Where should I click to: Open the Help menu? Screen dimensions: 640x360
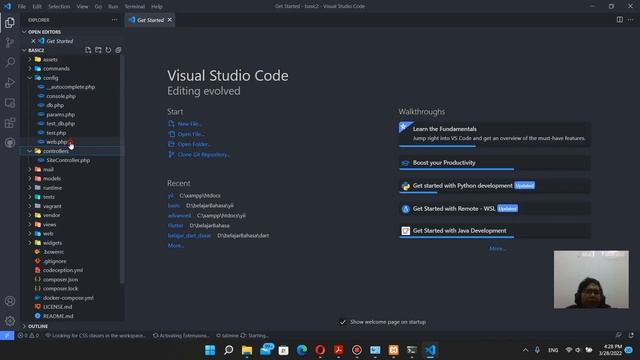pyautogui.click(x=157, y=6)
